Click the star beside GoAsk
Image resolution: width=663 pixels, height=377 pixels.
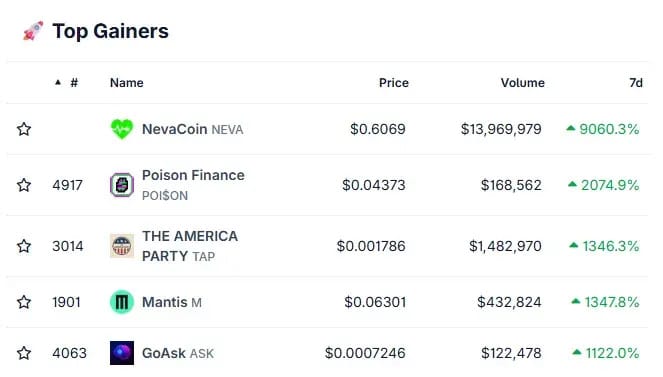click(24, 353)
